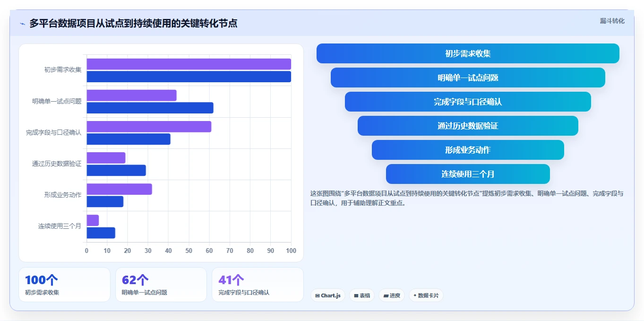Select the 明确单一试点问题 funnel stage
The width and height of the screenshot is (644, 321).
point(468,78)
